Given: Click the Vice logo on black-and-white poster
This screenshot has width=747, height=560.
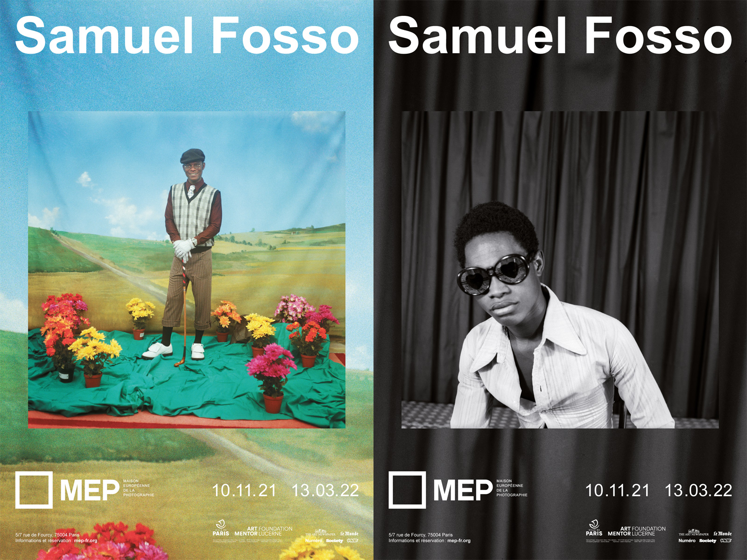Looking at the screenshot, I should coord(726,540).
